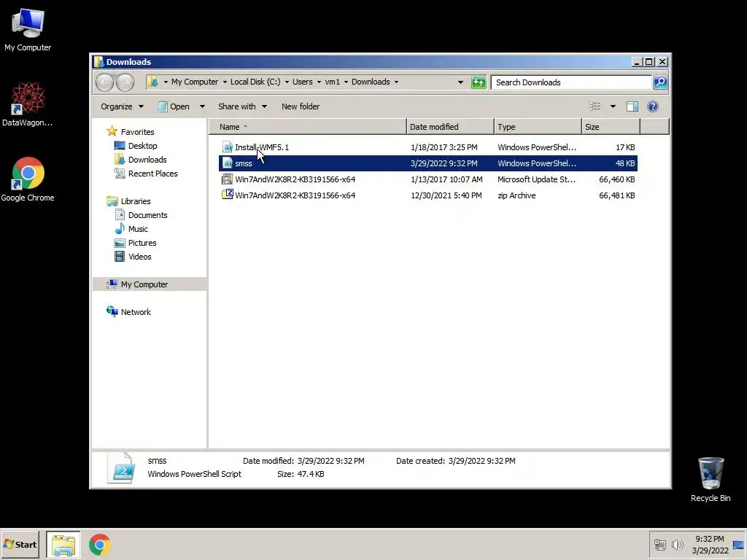Click the Microsoft Update package file icon

(228, 179)
